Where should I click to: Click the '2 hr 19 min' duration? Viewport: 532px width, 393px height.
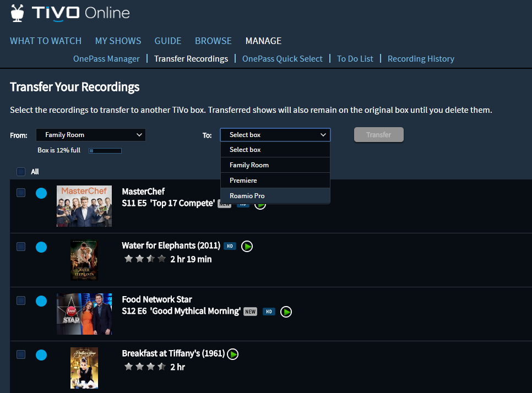pyautogui.click(x=191, y=259)
